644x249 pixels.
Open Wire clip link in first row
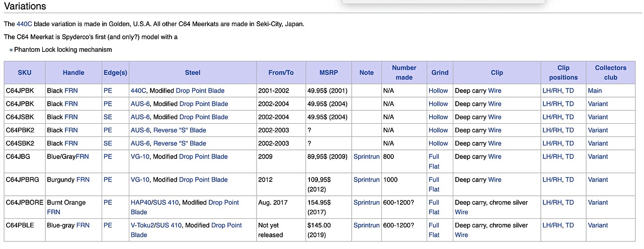pyautogui.click(x=495, y=91)
